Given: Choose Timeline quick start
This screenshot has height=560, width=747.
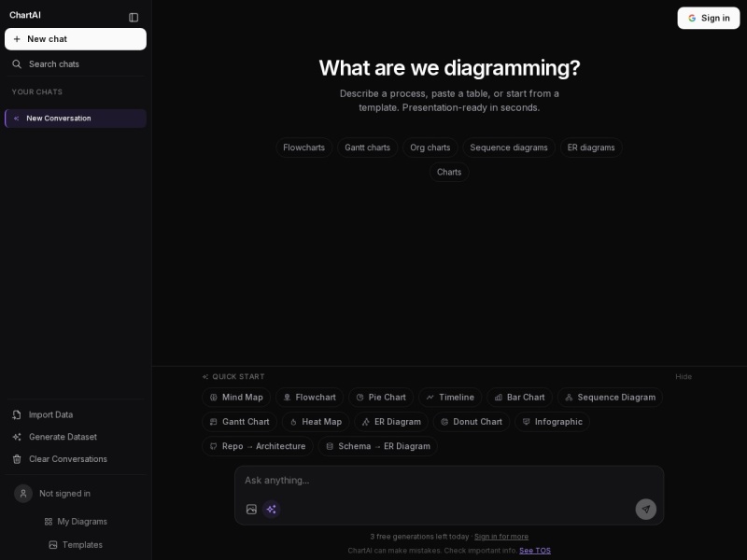Looking at the screenshot, I should (450, 398).
